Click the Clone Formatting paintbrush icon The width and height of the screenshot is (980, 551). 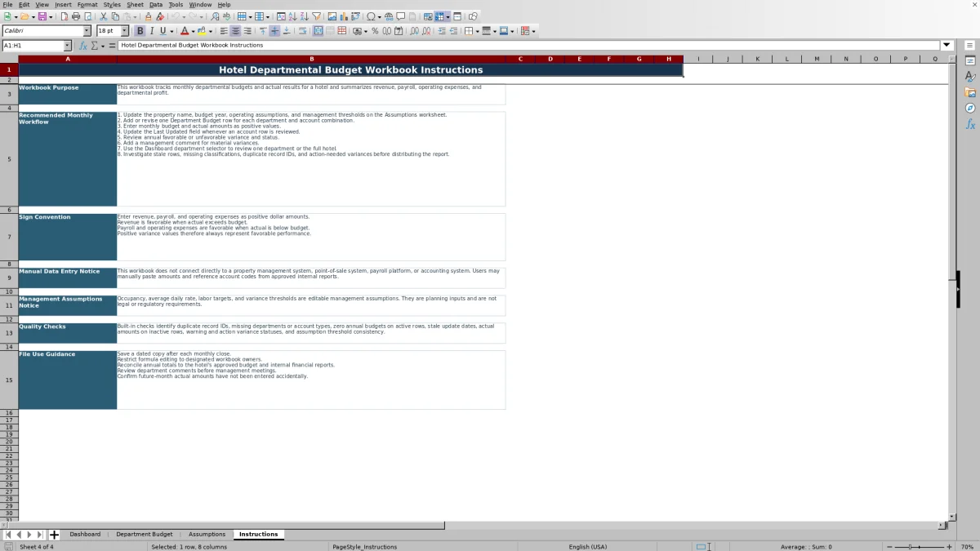[x=149, y=16]
